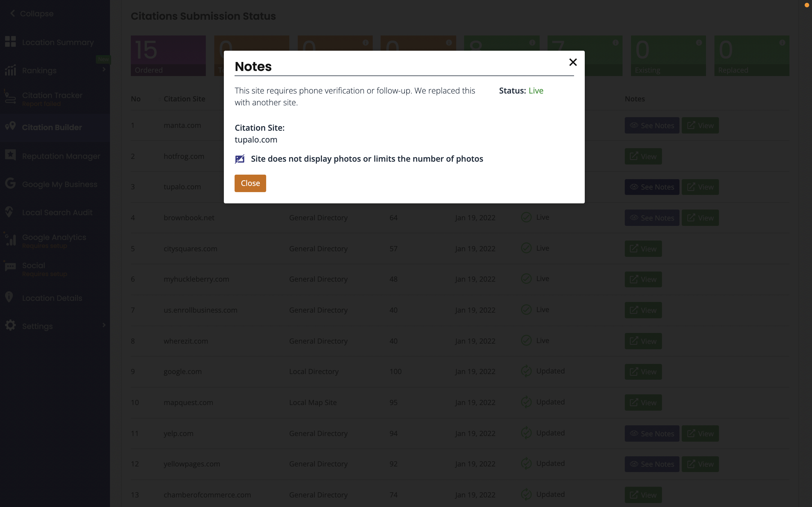Image resolution: width=812 pixels, height=507 pixels.
Task: Click the Social sidebar icon
Action: coord(10,266)
